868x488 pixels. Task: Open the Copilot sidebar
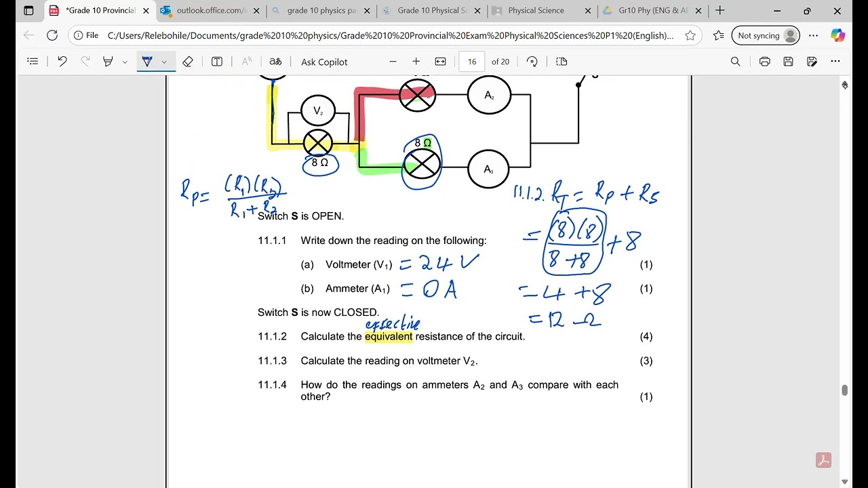tap(839, 35)
